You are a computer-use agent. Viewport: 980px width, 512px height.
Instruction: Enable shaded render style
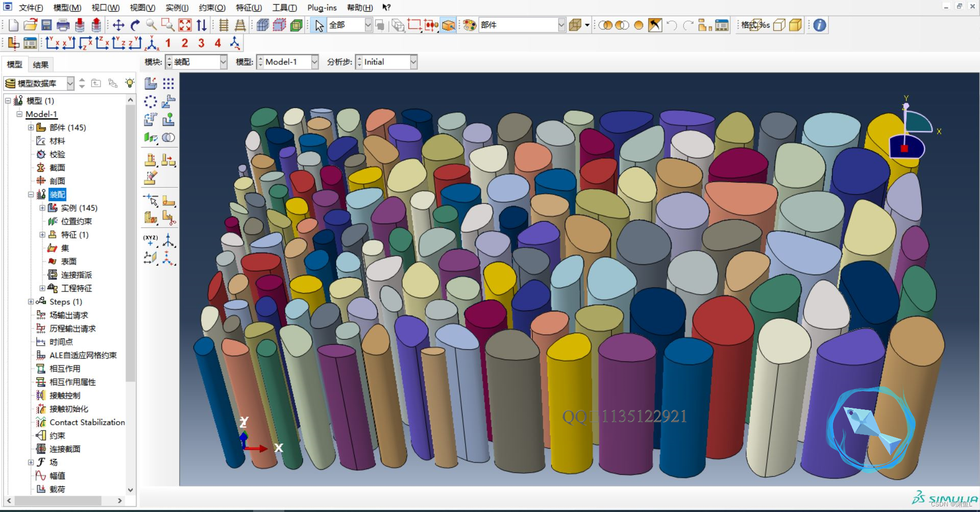[795, 25]
